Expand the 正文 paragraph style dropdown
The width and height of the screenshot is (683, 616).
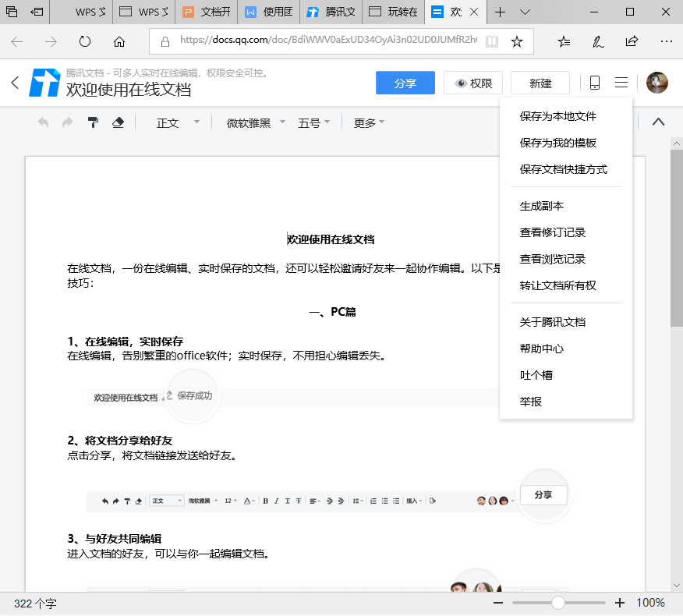point(178,122)
